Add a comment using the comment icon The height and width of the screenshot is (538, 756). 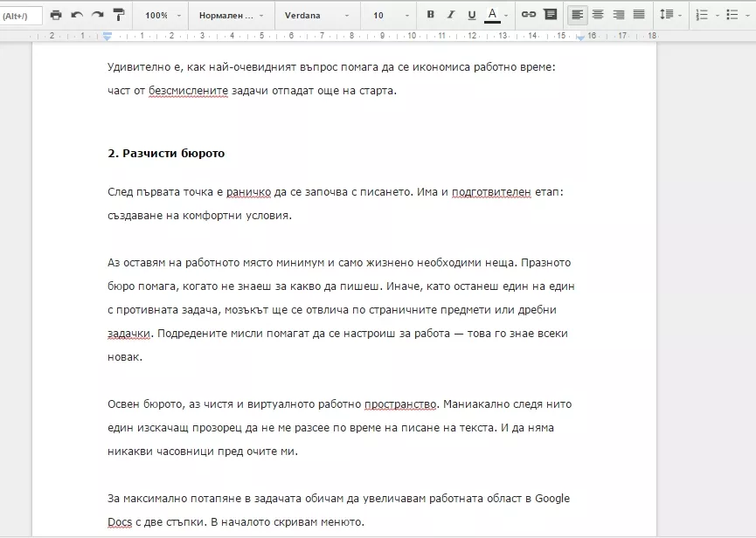[x=550, y=15]
